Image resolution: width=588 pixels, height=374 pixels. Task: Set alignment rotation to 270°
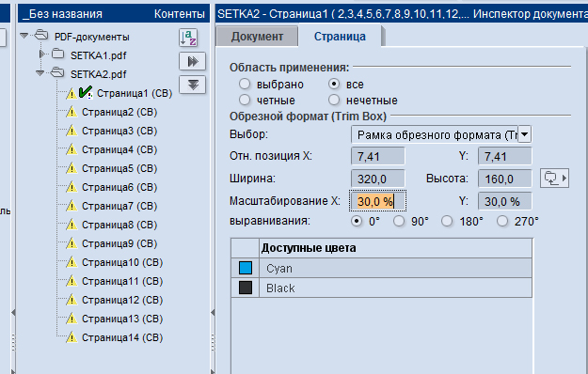[502, 221]
